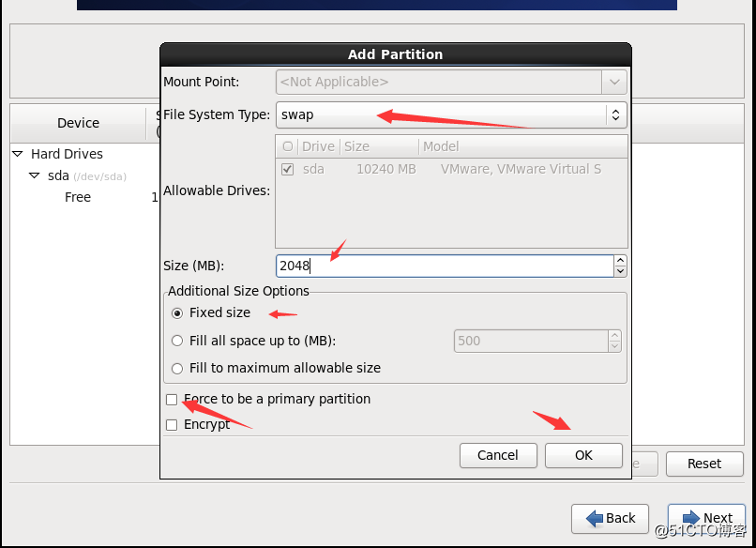Select Fill to maximum allowable size
This screenshot has height=548, width=756.
(177, 369)
